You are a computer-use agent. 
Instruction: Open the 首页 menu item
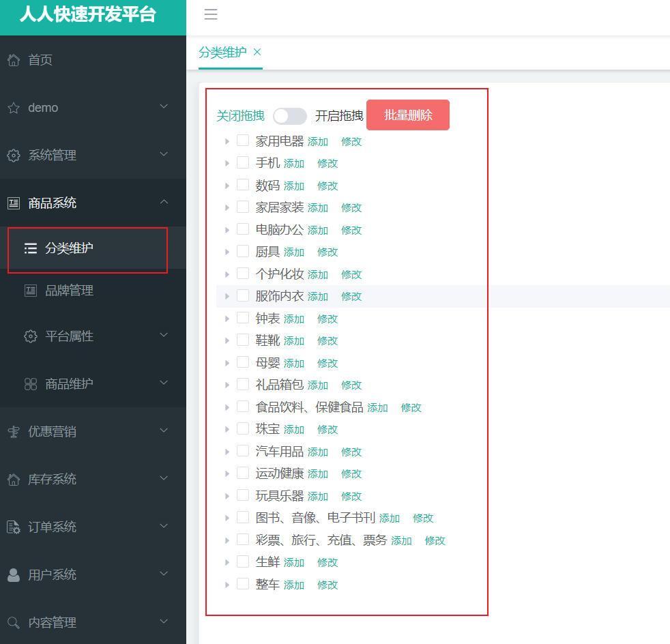click(x=93, y=60)
